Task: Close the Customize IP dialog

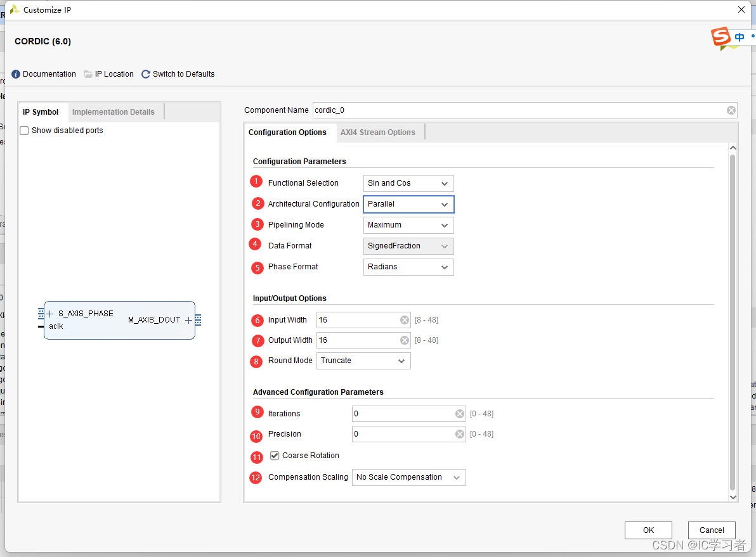Action: 741,10
